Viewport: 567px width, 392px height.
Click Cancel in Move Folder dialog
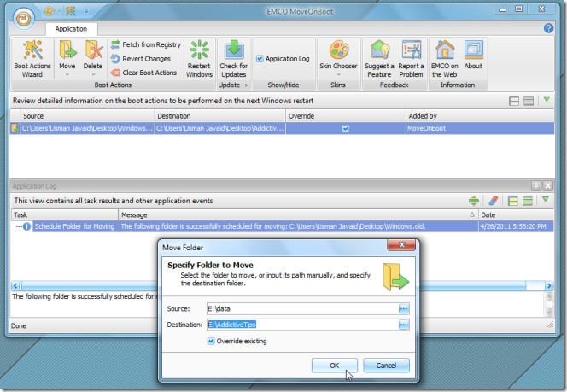pyautogui.click(x=386, y=366)
